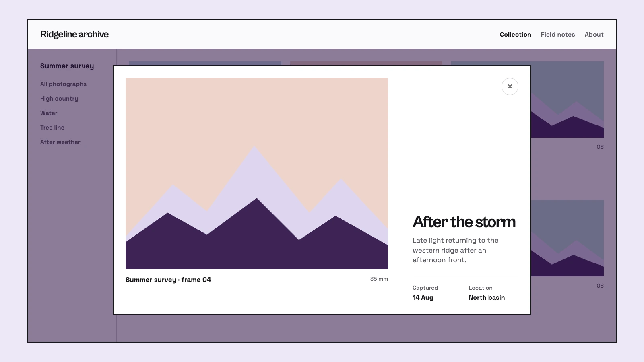Click the North basin location value
This screenshot has height=362, width=644.
click(x=487, y=298)
